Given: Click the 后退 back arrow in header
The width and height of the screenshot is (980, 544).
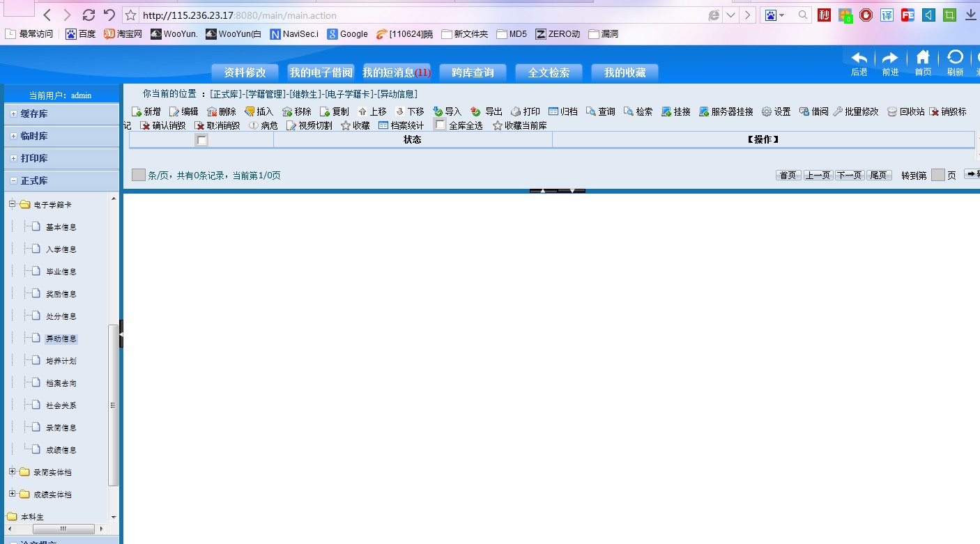Looking at the screenshot, I should click(859, 58).
